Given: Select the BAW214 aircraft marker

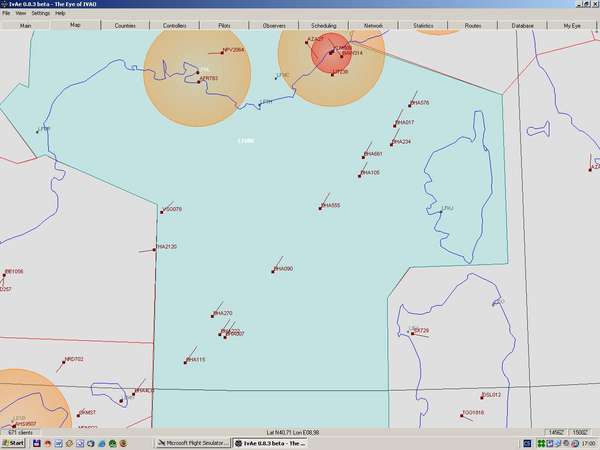Looking at the screenshot, I should pyautogui.click(x=342, y=56).
